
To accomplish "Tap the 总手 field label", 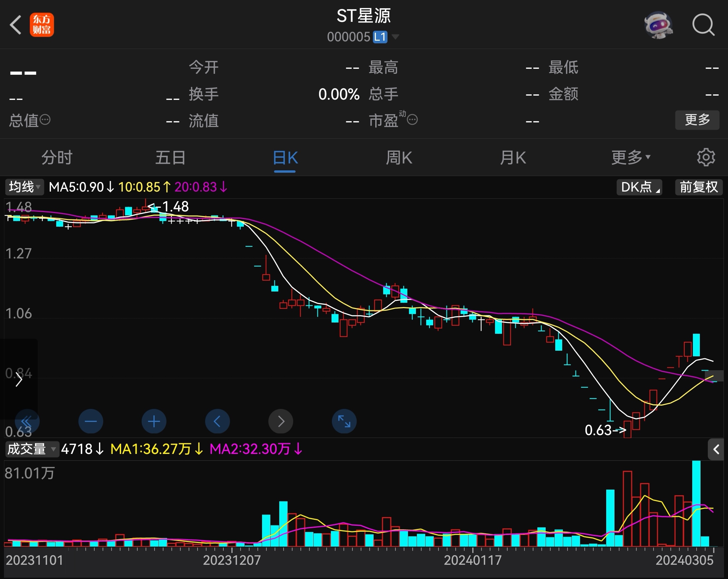I will point(383,94).
